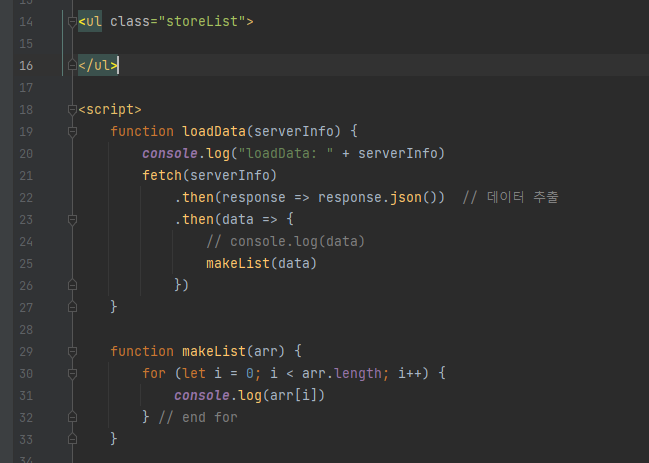Image resolution: width=649 pixels, height=463 pixels.
Task: Click console.log(arr[i]) on line 31
Action: point(249,395)
